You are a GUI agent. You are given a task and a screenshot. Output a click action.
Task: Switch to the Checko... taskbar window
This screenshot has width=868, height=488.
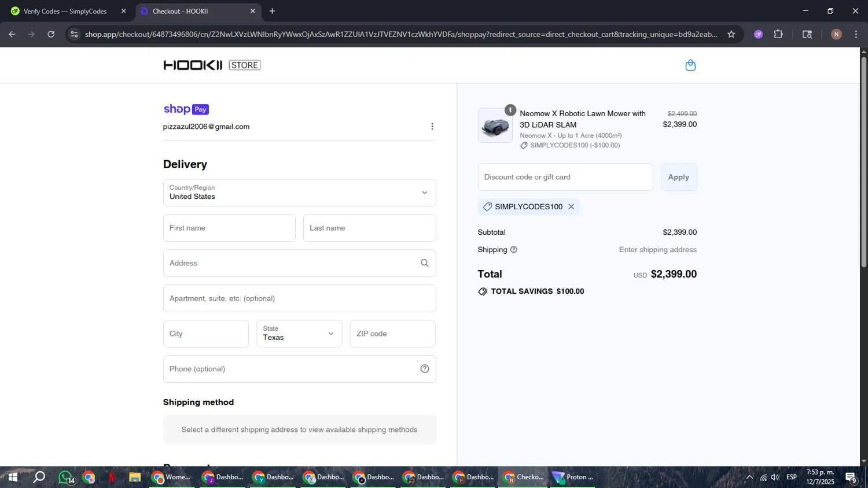pos(523,477)
